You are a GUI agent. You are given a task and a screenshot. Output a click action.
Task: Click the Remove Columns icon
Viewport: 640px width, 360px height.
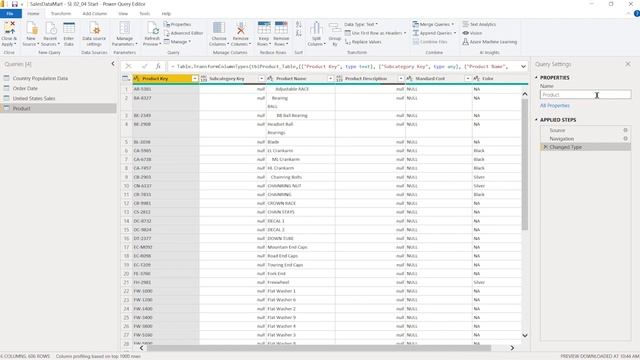pos(241,28)
